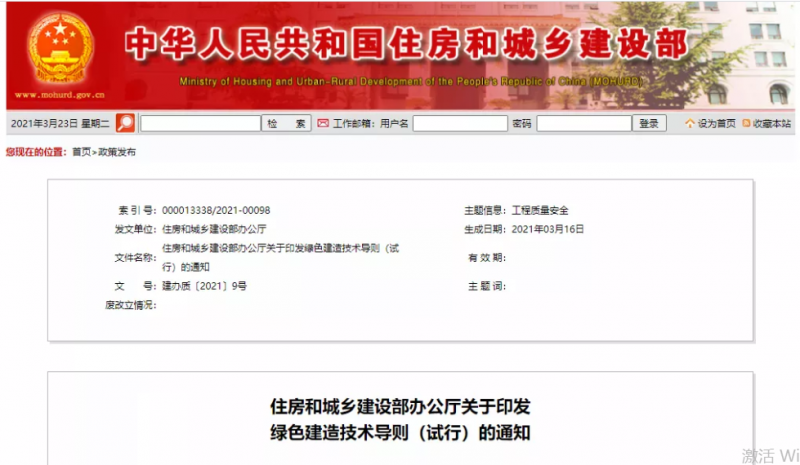Open 政策发布 in the breadcrumb

click(115, 152)
